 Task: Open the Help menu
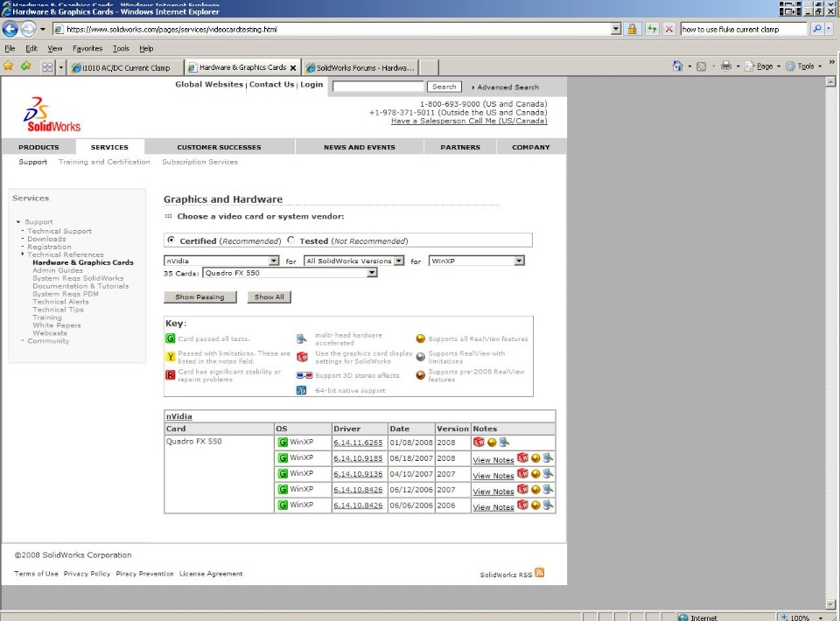pyautogui.click(x=146, y=48)
